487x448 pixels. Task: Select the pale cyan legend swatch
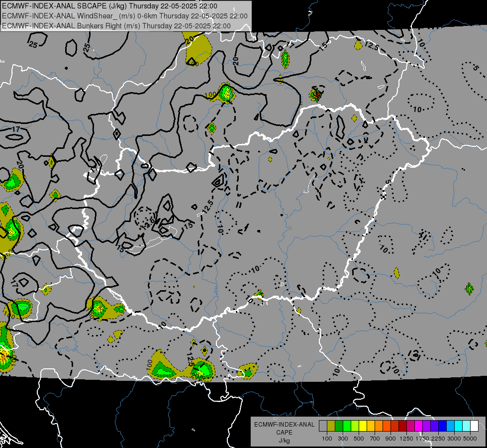click(467, 426)
